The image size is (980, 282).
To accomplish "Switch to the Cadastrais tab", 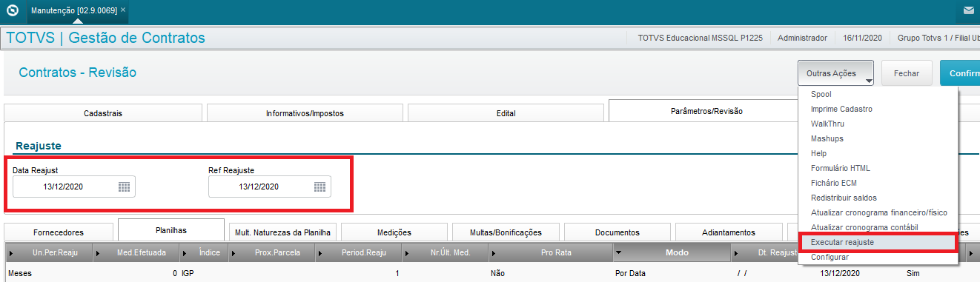I will pyautogui.click(x=103, y=113).
